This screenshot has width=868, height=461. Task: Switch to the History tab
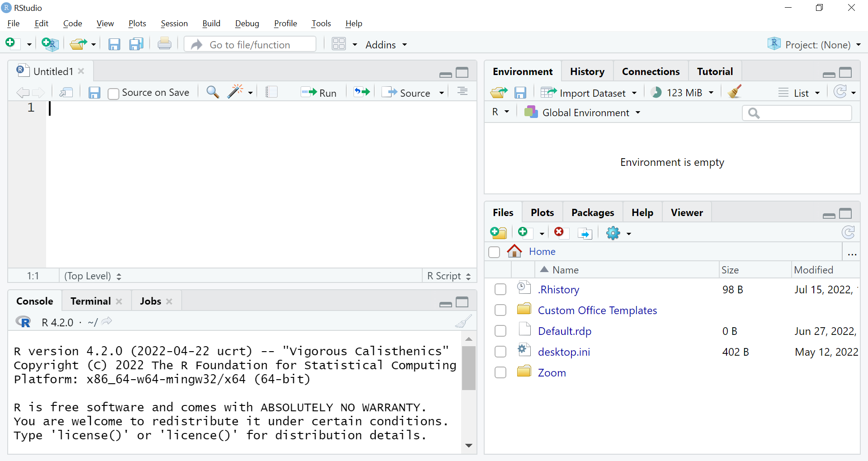587,71
